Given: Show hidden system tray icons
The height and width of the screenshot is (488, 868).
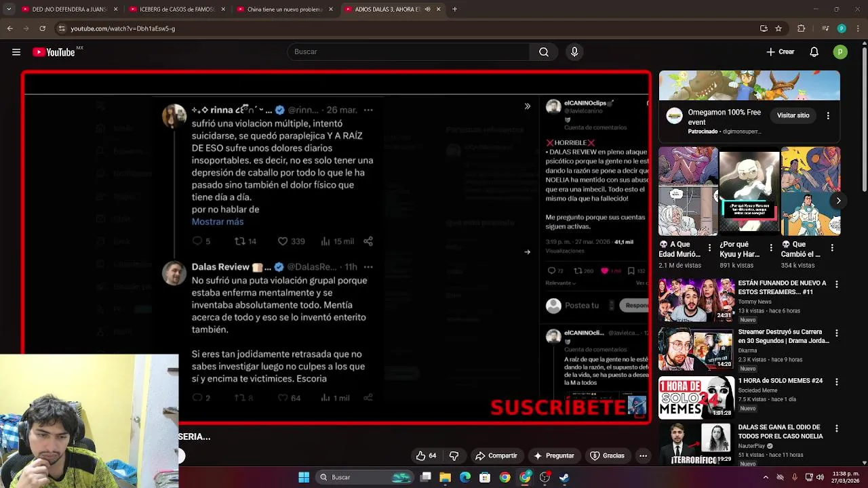Looking at the screenshot, I should point(766,477).
